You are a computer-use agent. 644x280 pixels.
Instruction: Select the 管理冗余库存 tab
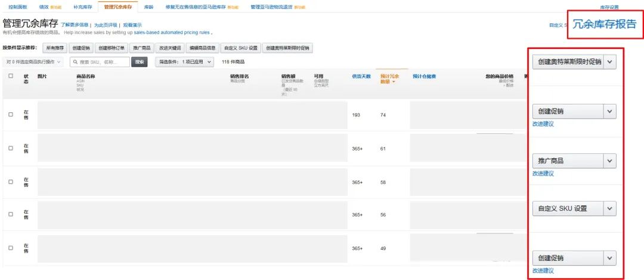[118, 7]
